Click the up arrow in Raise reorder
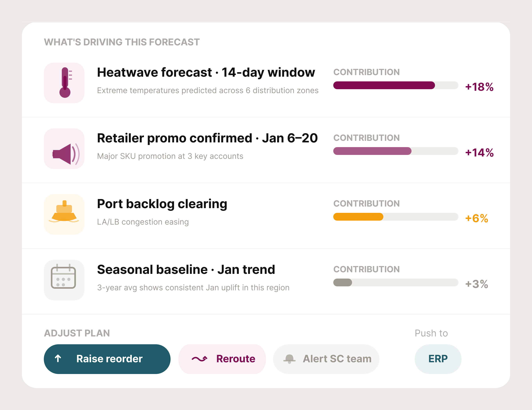532x410 pixels. tap(58, 358)
